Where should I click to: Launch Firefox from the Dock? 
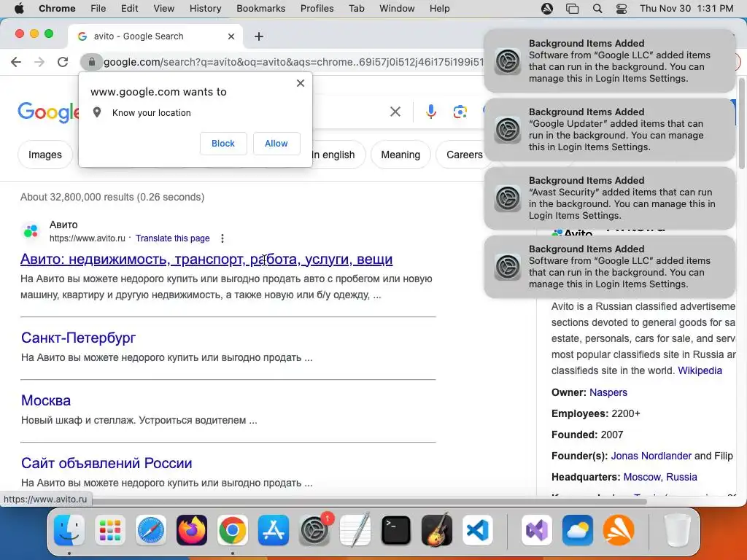[x=192, y=529]
